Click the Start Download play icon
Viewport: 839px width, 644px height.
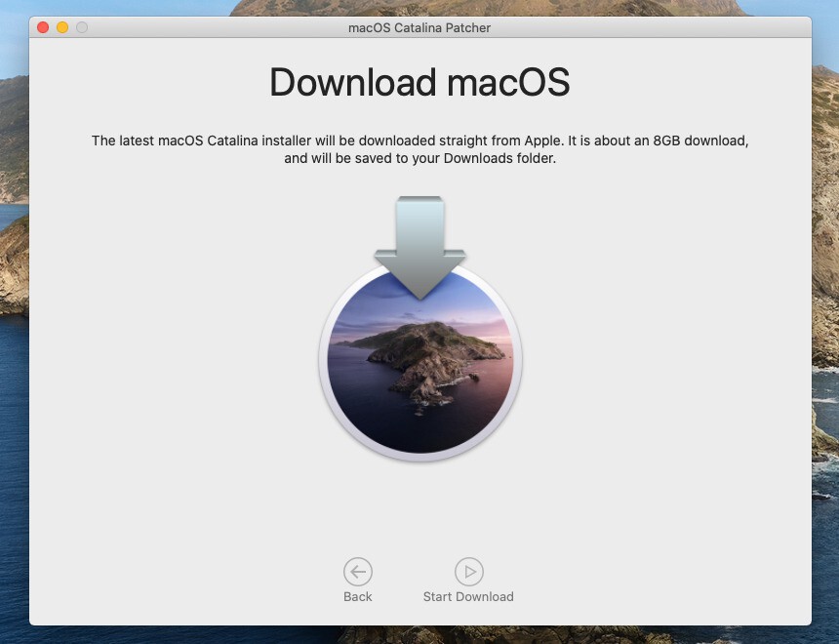[x=469, y=572]
